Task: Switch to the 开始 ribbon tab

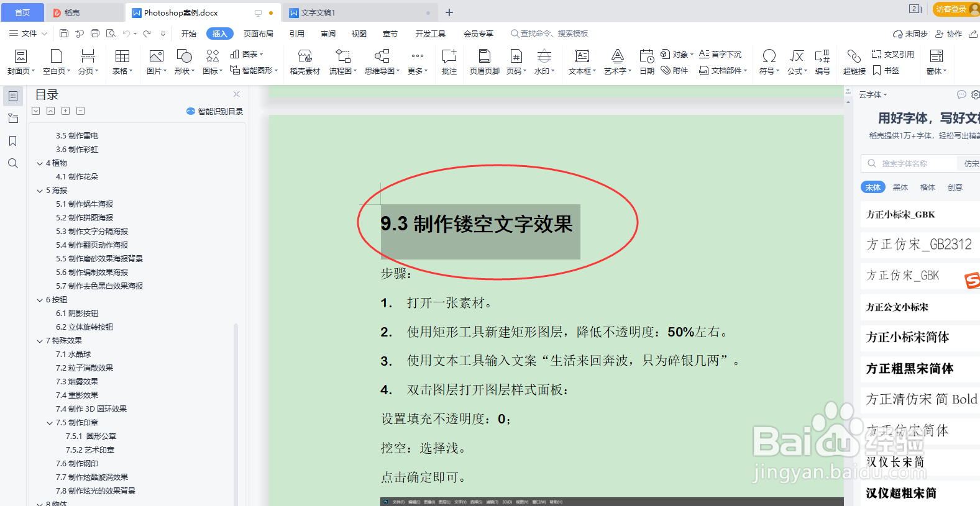Action: click(x=189, y=34)
